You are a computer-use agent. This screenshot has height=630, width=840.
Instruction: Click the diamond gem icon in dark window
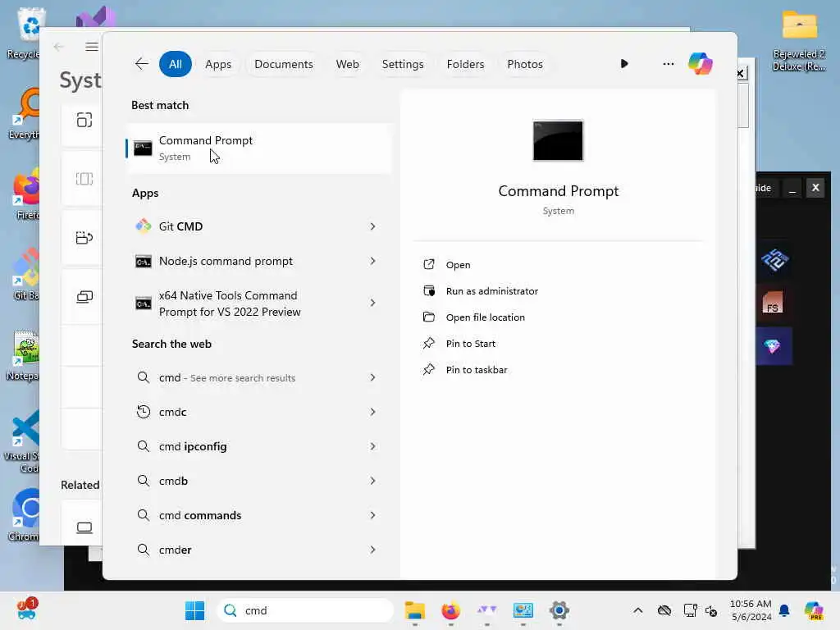[x=773, y=346]
